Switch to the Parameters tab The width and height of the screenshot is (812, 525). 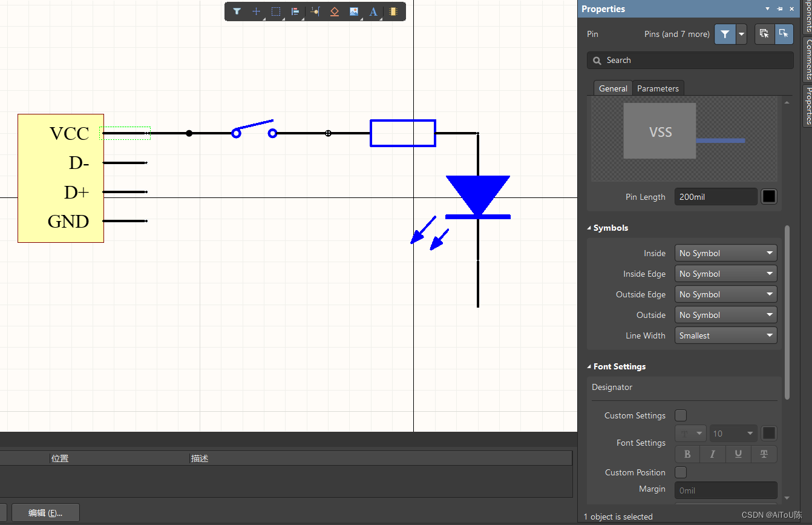click(x=658, y=88)
